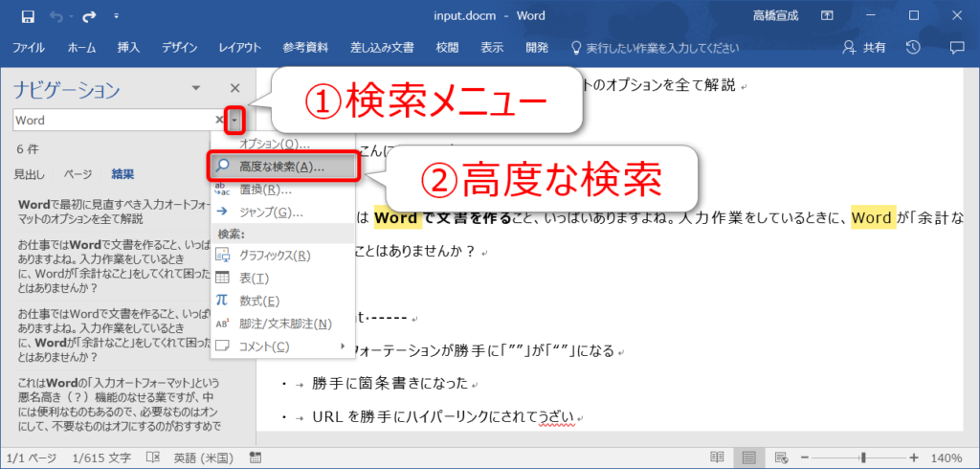Select グラフィックス(R) search option
The width and height of the screenshot is (980, 469).
click(x=283, y=256)
